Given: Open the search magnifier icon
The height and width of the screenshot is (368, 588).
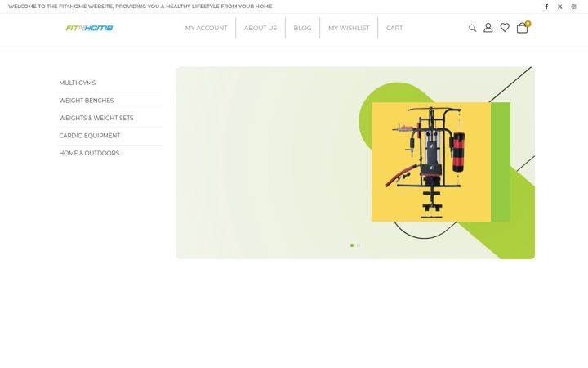Looking at the screenshot, I should (473, 28).
